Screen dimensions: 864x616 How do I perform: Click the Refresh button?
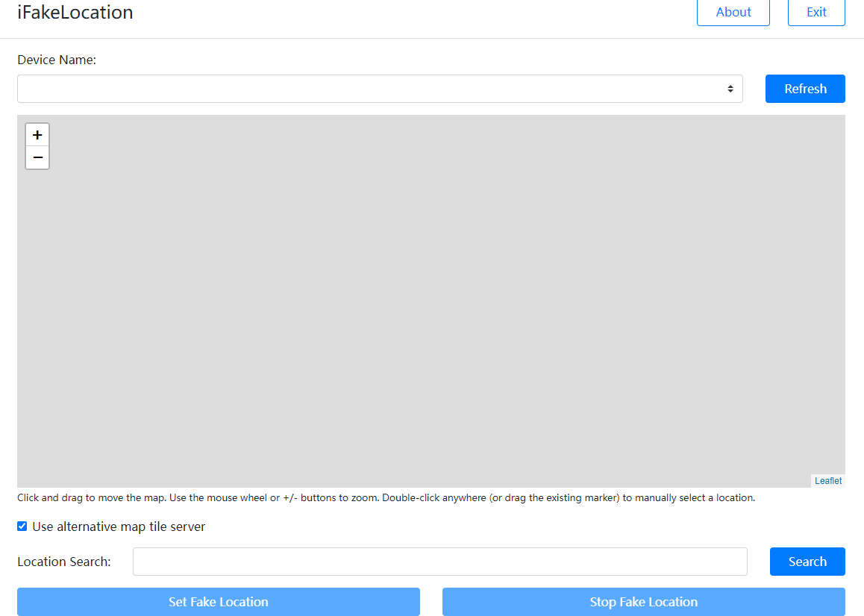pyautogui.click(x=805, y=89)
